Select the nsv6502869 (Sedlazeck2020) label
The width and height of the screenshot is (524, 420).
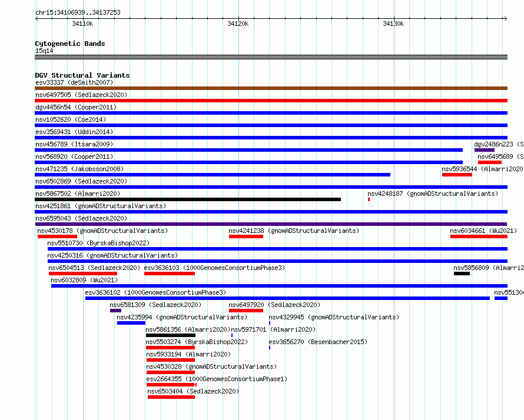coord(81,181)
